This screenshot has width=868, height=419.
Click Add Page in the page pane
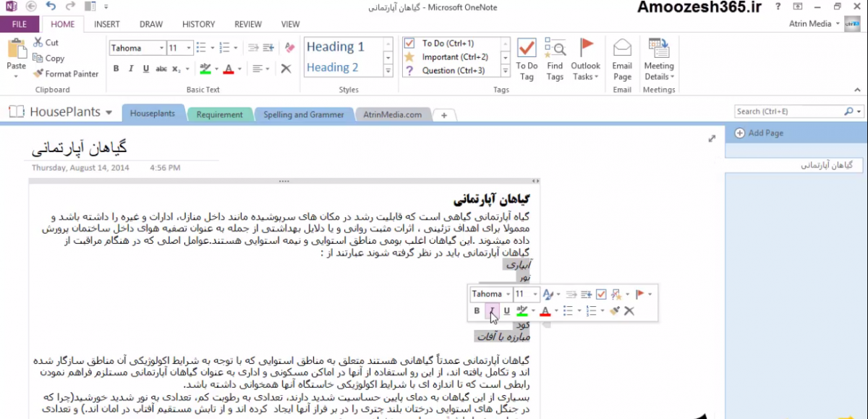pyautogui.click(x=759, y=133)
